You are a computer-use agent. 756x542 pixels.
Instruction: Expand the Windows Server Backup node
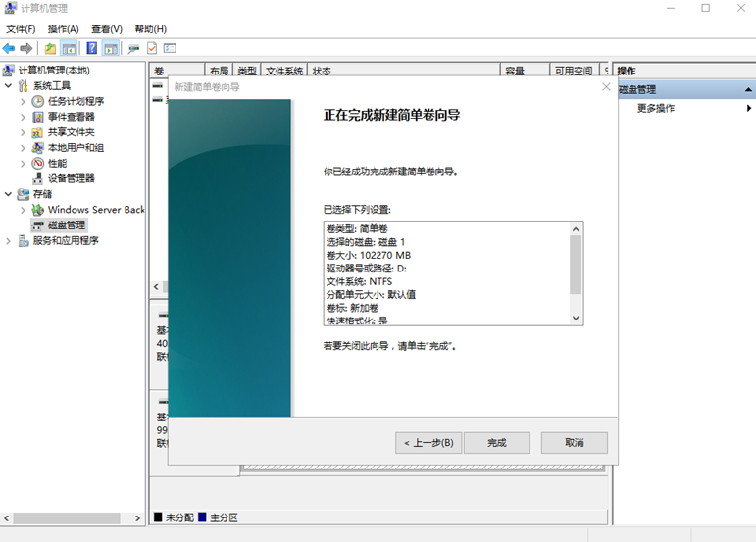click(23, 210)
